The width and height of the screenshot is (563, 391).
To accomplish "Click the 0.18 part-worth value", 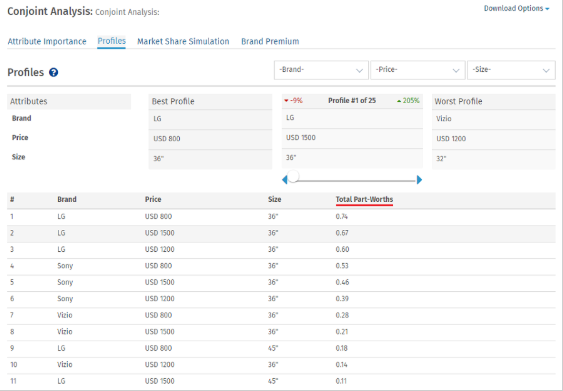I will (341, 348).
